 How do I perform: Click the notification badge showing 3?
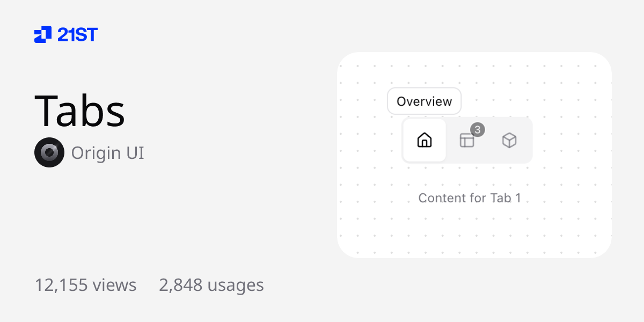coord(478,129)
